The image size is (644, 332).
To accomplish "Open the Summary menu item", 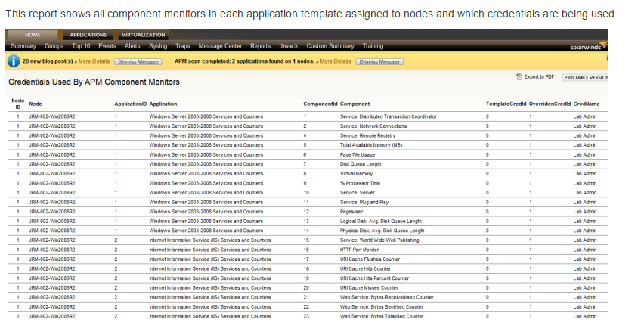I will tap(23, 46).
